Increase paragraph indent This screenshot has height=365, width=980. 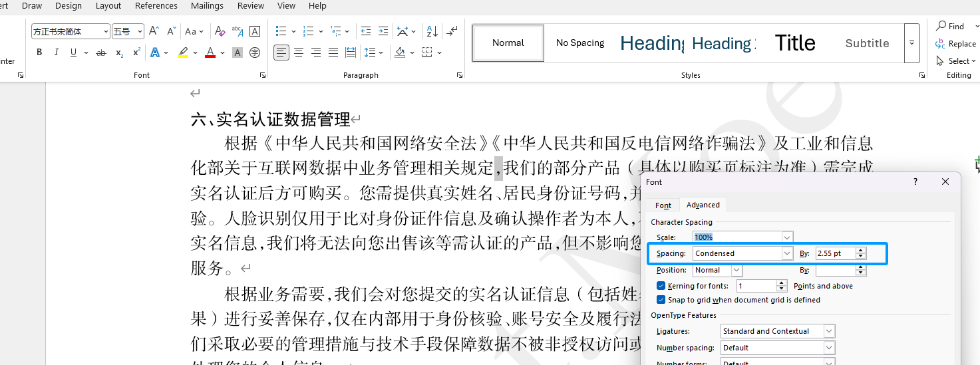[383, 31]
